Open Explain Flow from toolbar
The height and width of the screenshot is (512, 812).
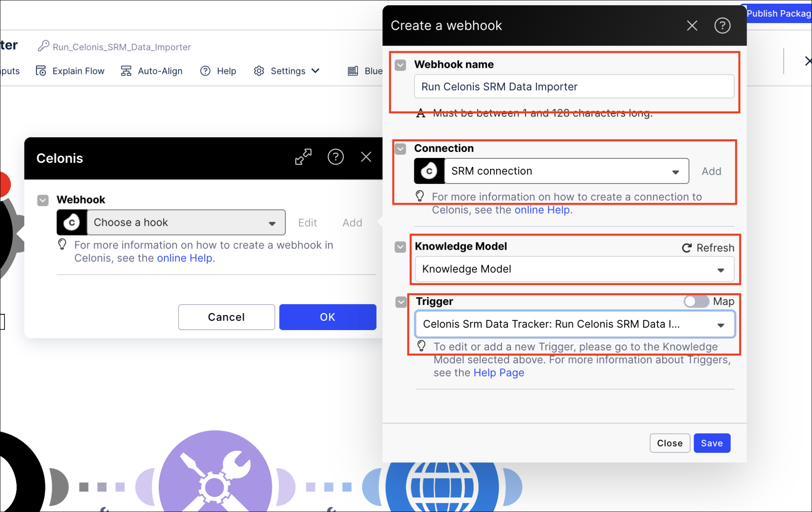click(70, 71)
